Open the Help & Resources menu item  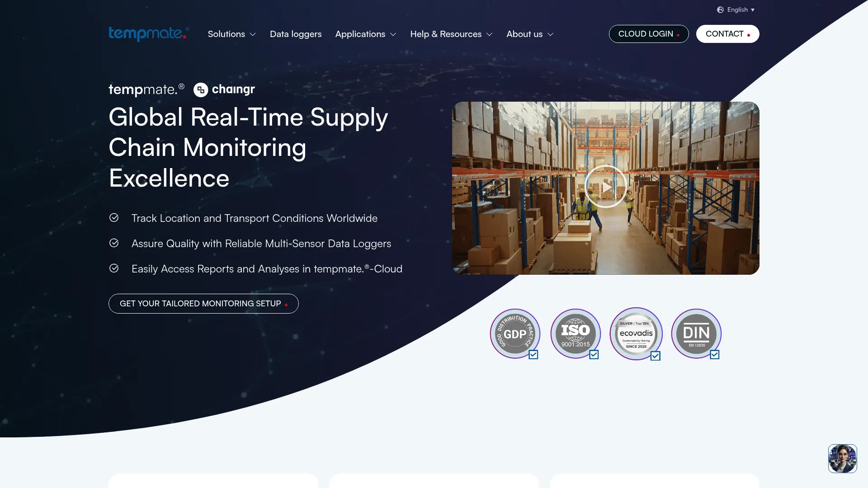446,34
